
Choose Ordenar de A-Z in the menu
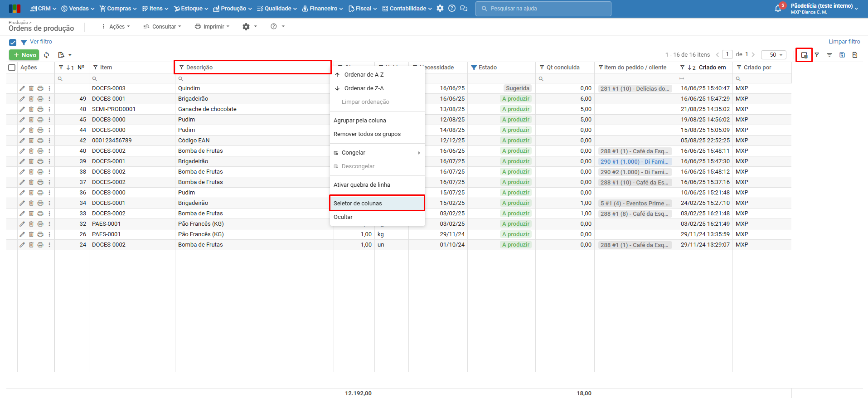(x=364, y=75)
